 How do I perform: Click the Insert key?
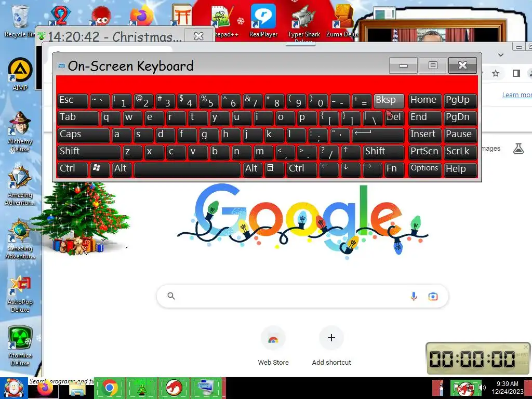(x=425, y=135)
